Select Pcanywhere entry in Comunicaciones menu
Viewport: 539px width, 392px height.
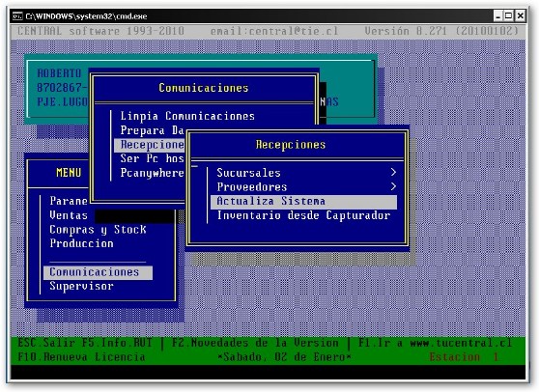153,173
